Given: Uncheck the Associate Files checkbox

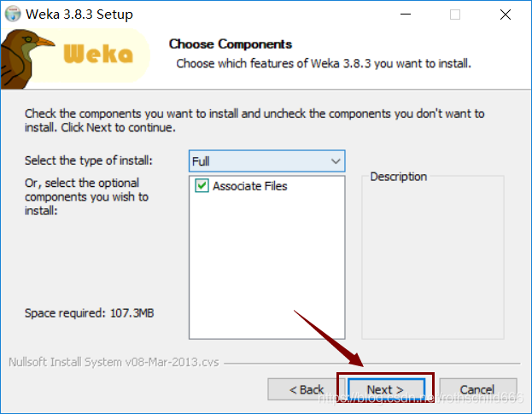Looking at the screenshot, I should click(202, 186).
